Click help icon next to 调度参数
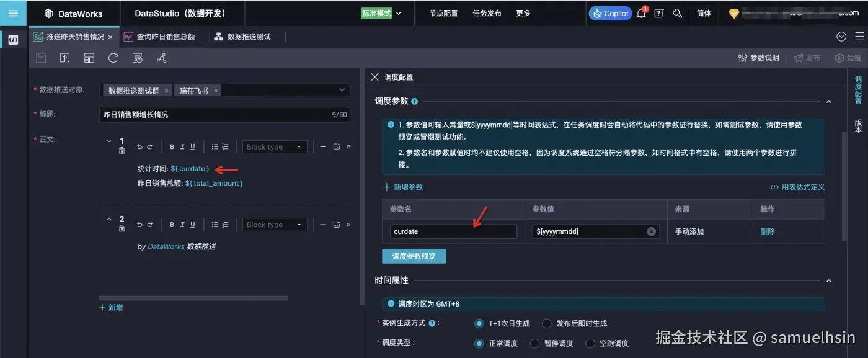The image size is (868, 358). [414, 101]
